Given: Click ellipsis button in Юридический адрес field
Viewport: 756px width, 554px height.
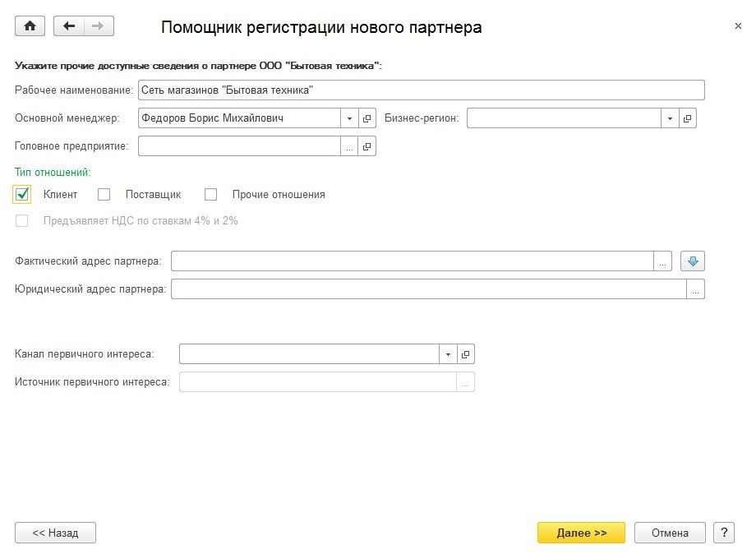Looking at the screenshot, I should (x=696, y=289).
